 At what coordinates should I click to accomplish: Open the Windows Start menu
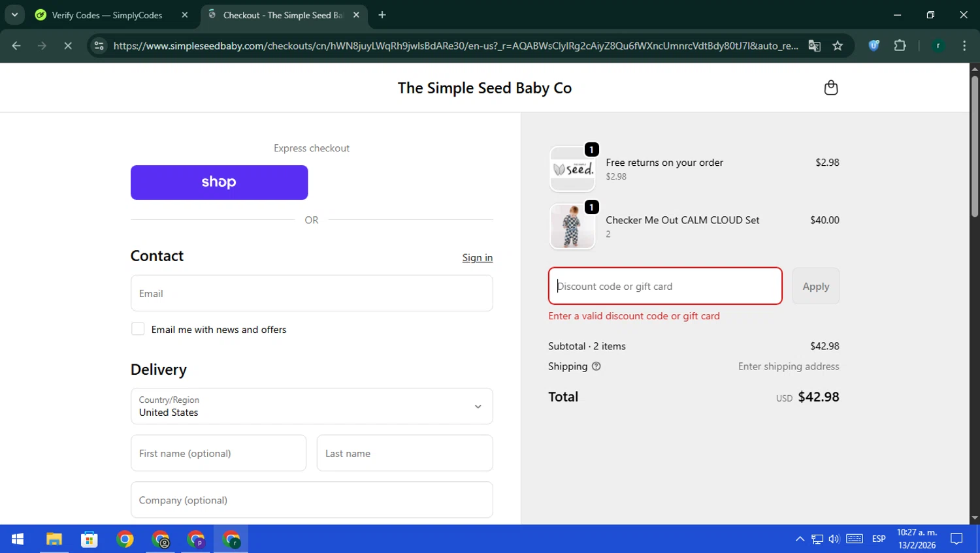pyautogui.click(x=18, y=539)
